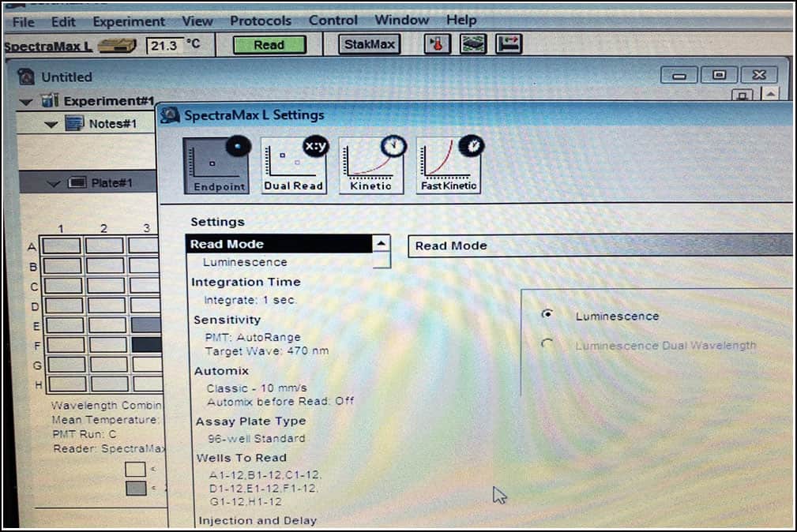Open the Window menu

pos(401,20)
